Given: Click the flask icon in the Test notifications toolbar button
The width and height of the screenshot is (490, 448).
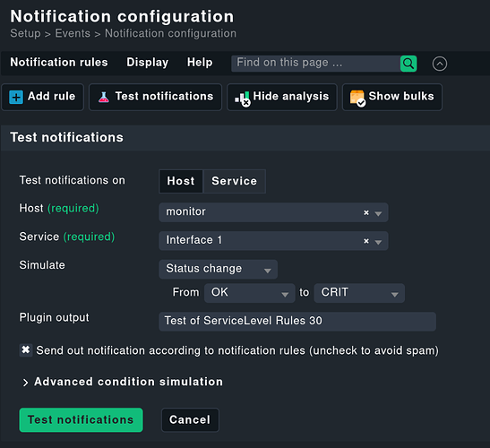Looking at the screenshot, I should 104,97.
